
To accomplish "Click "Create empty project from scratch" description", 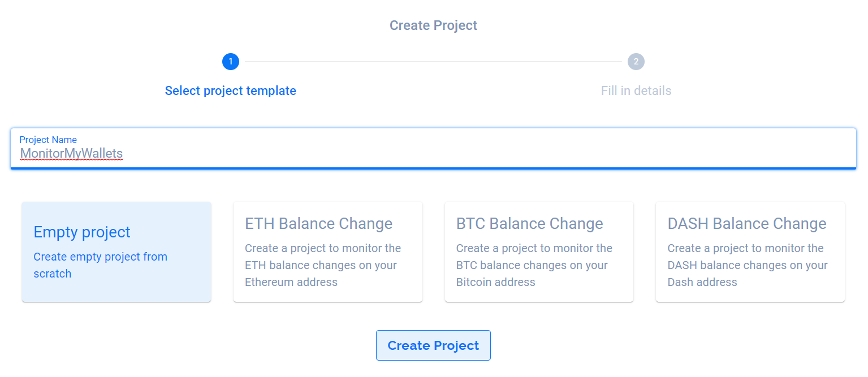I will (x=100, y=265).
